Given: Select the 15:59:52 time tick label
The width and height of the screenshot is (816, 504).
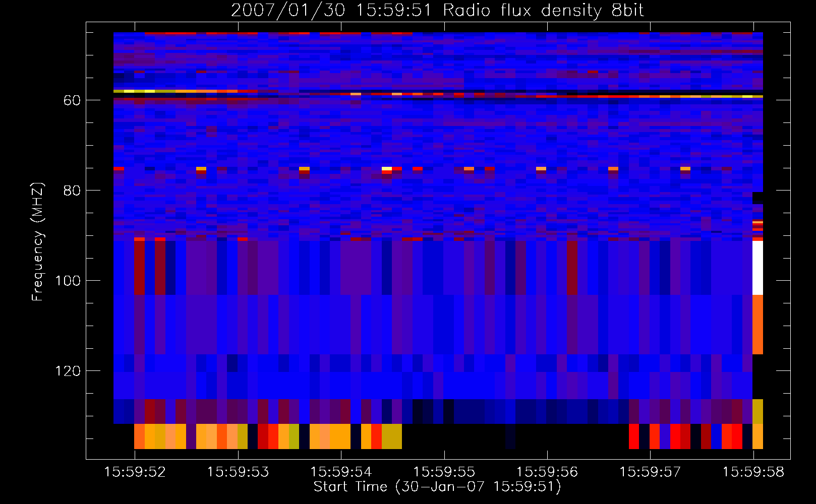Looking at the screenshot, I should click(x=135, y=472).
